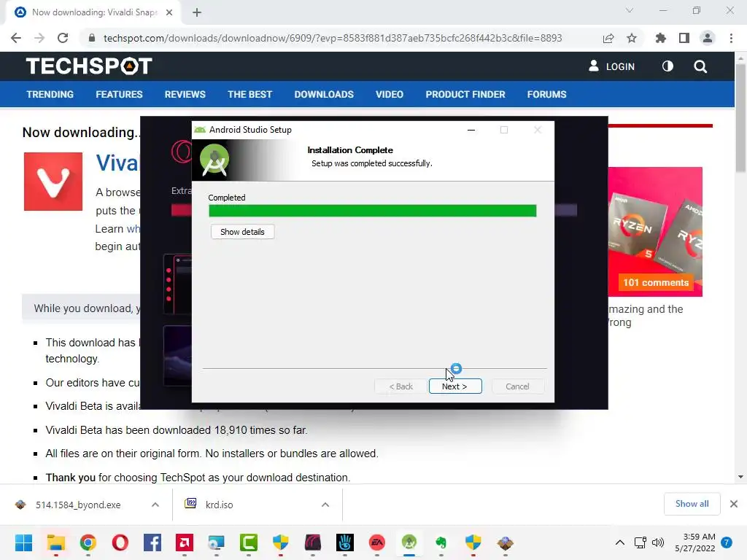Open File Explorer from taskbar

pyautogui.click(x=55, y=542)
